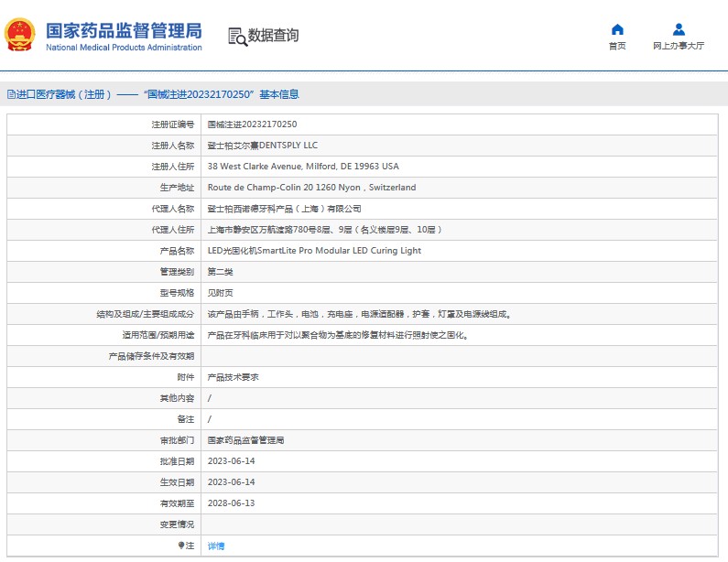Open the 详情 link
Viewport: 728px width, 562px height.
[216, 546]
